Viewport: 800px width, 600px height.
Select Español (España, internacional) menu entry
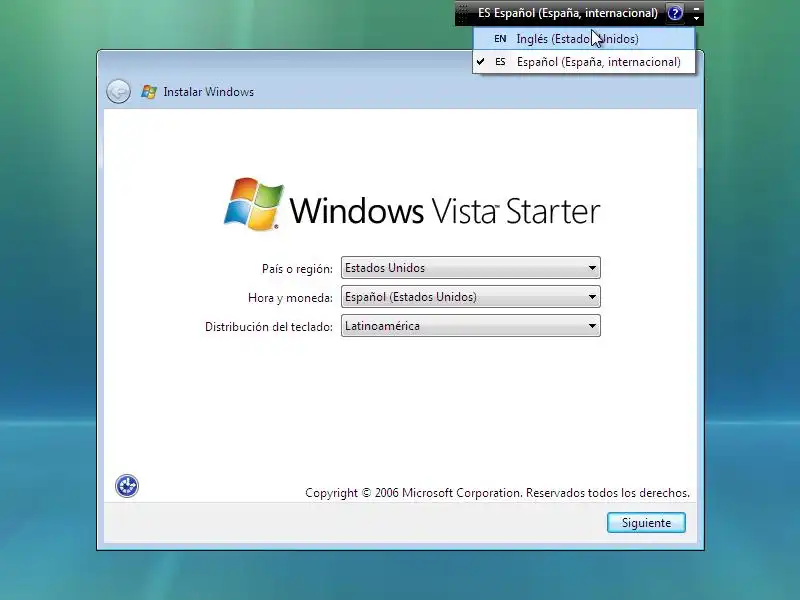click(x=584, y=62)
